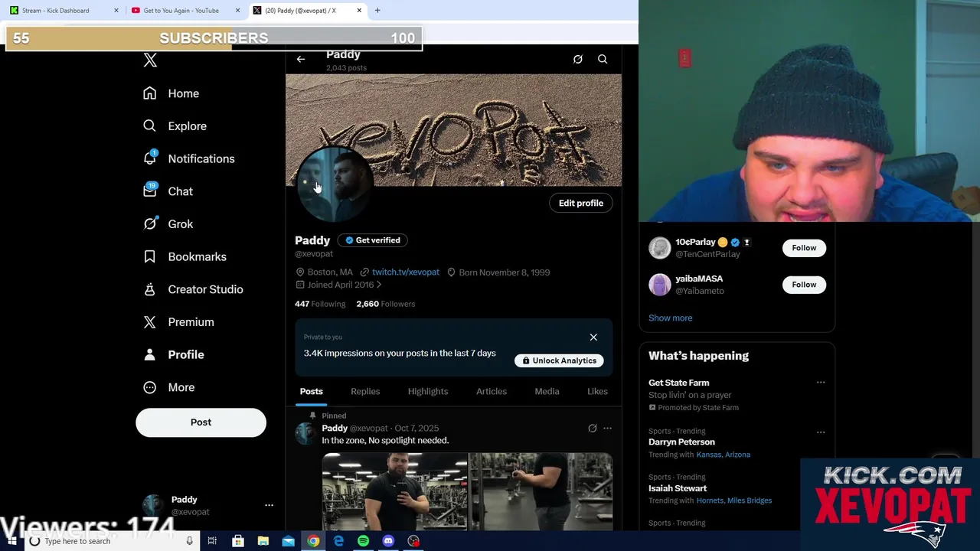Switch to the Likes tab

(597, 391)
